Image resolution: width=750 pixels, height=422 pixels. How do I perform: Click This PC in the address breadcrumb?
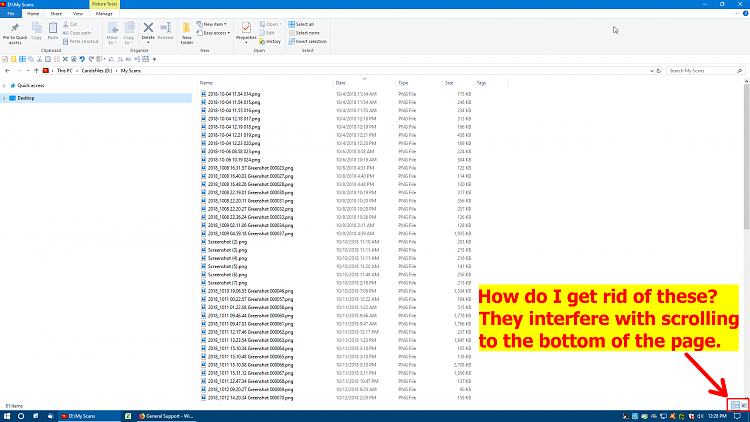pyautogui.click(x=65, y=71)
